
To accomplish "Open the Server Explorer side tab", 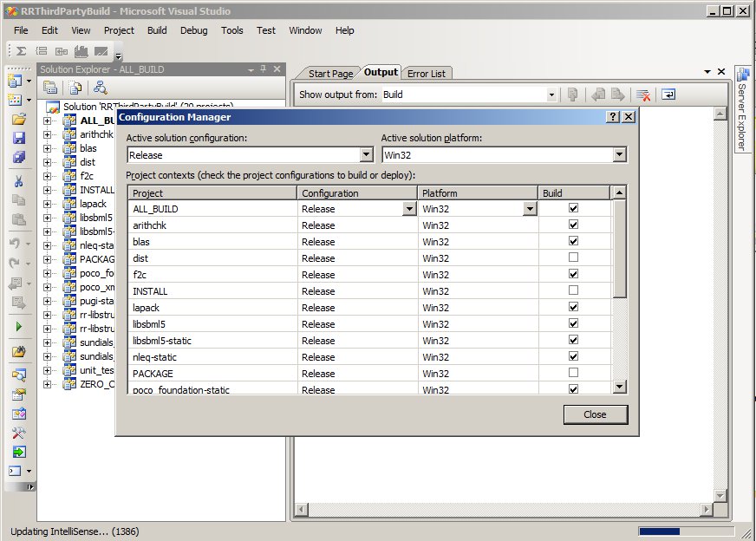I will [x=742, y=108].
